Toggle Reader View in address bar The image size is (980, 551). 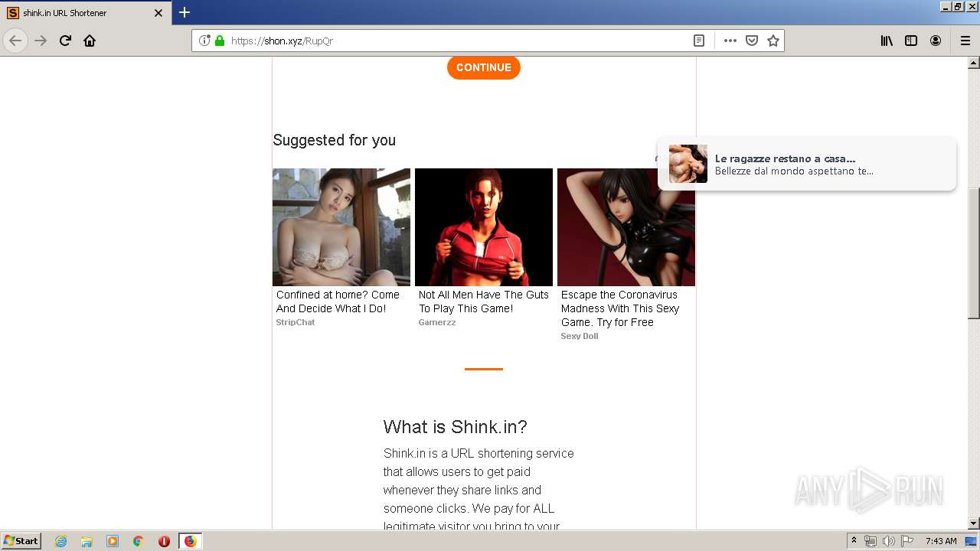[699, 41]
